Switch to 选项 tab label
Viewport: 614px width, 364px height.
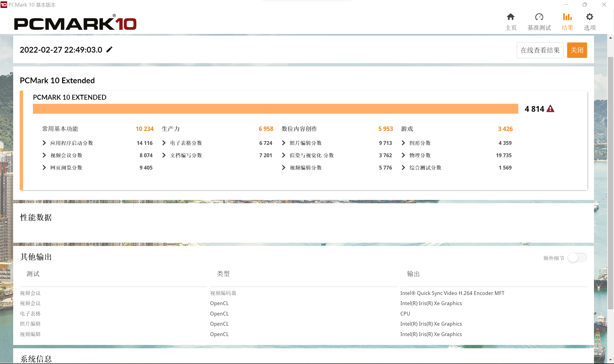click(590, 28)
